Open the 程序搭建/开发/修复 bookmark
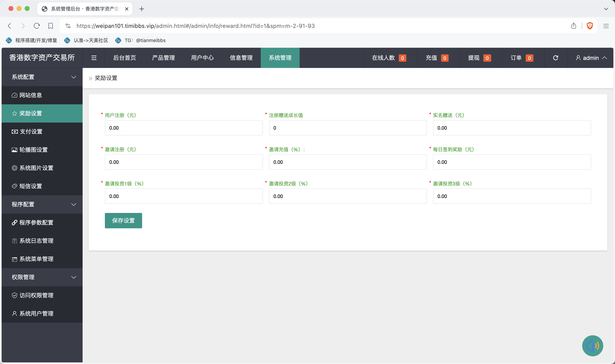The height and width of the screenshot is (364, 615). (32, 40)
